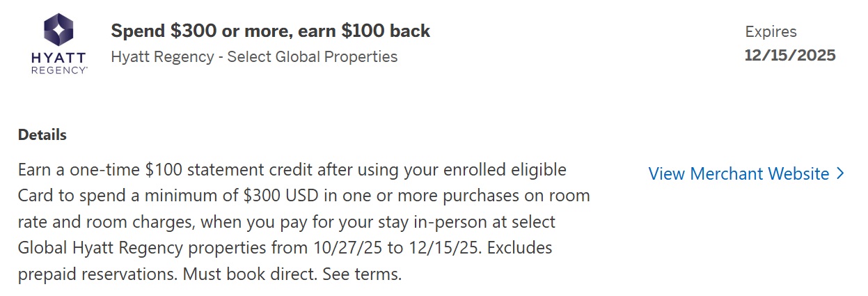Image resolution: width=868 pixels, height=296 pixels.
Task: Select the "Spend $300 or more" offer title
Action: [270, 31]
